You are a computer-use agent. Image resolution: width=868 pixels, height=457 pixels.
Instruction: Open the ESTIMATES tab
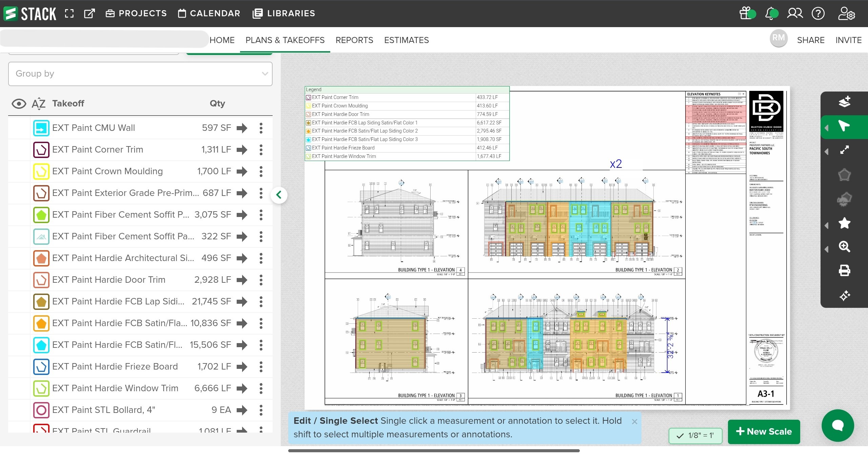point(406,40)
